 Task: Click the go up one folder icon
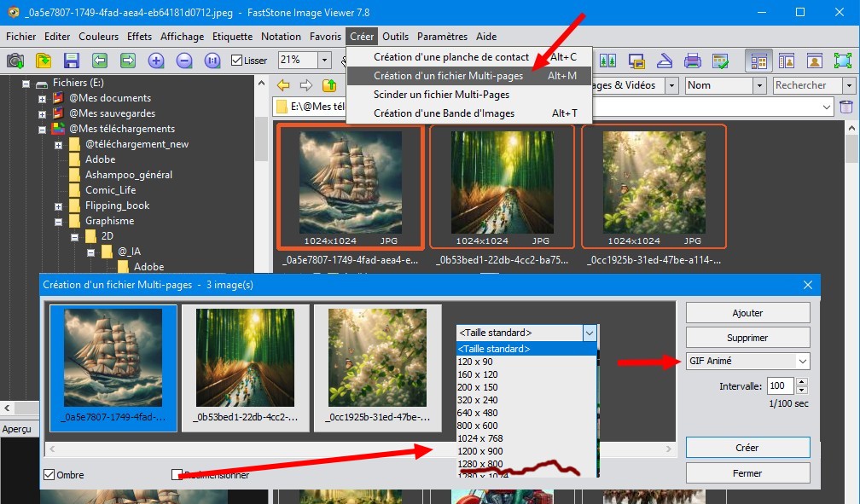click(x=329, y=85)
